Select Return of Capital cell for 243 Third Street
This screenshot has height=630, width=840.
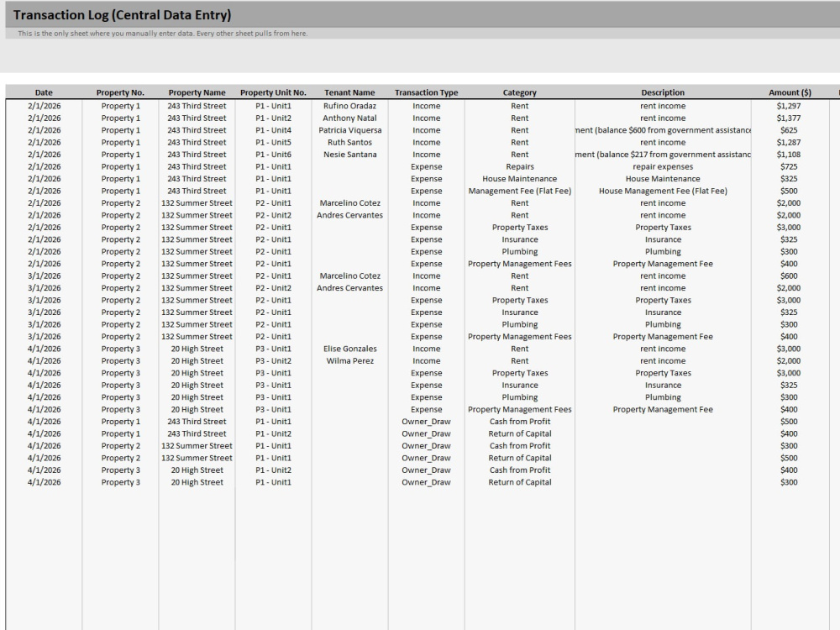pyautogui.click(x=520, y=434)
